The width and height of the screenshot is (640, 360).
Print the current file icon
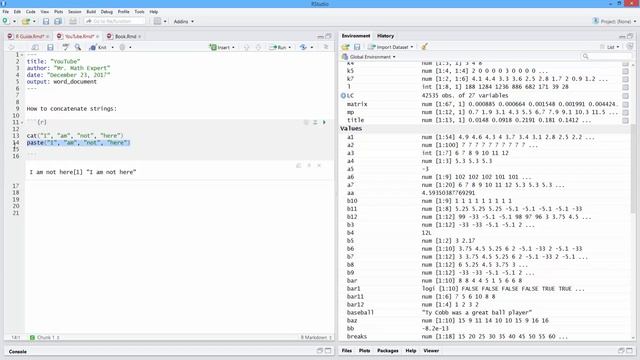pyautogui.click(x=73, y=21)
